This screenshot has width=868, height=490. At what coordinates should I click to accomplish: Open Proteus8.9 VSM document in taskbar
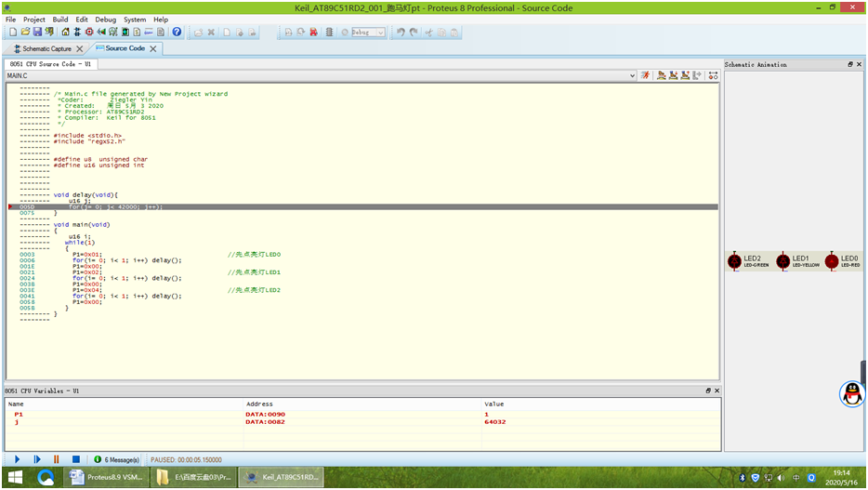coord(106,477)
